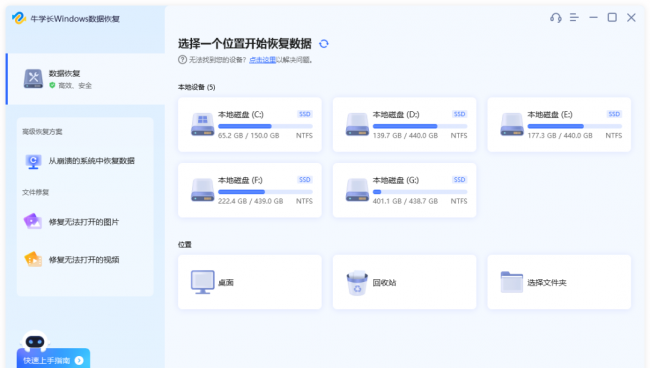Click the D: drive disk icon
This screenshot has width=650, height=368.
357,124
